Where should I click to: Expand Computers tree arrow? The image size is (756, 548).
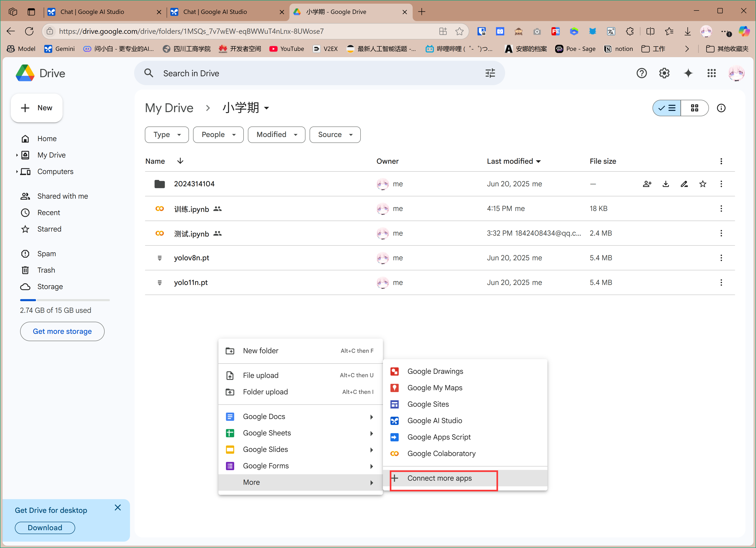[x=17, y=171]
